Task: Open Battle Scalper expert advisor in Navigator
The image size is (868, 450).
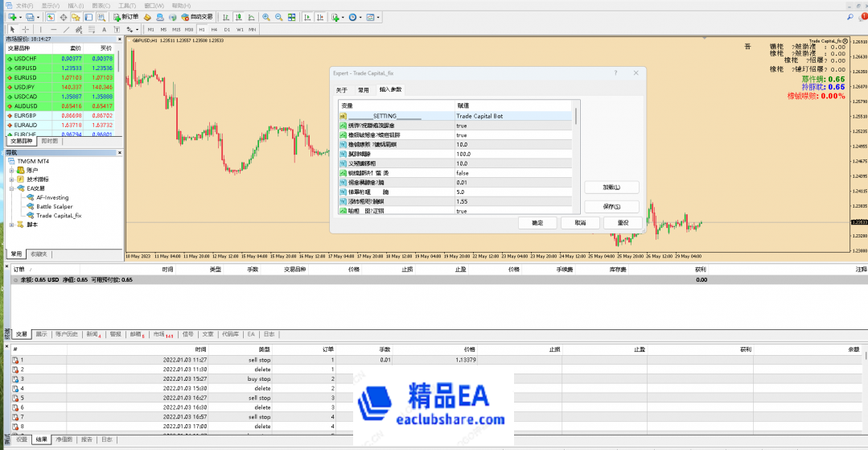Action: (54, 206)
